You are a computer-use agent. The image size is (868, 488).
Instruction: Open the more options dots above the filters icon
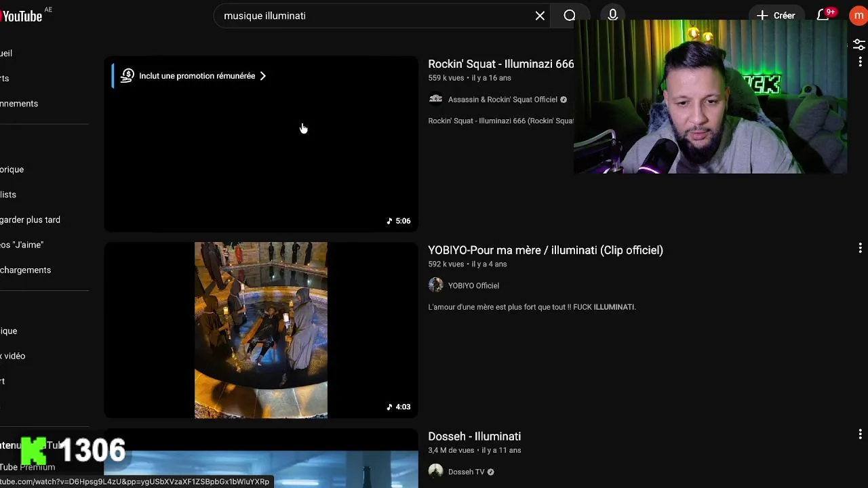click(x=860, y=62)
